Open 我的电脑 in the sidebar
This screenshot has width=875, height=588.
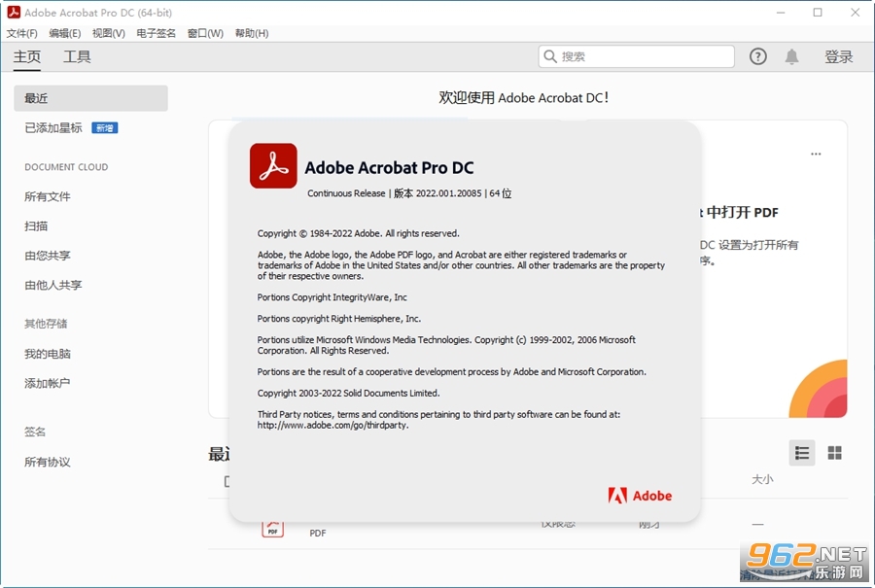[x=48, y=354]
